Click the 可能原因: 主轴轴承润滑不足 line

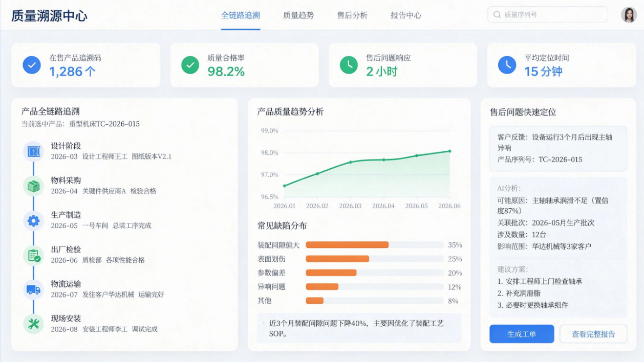(x=553, y=205)
